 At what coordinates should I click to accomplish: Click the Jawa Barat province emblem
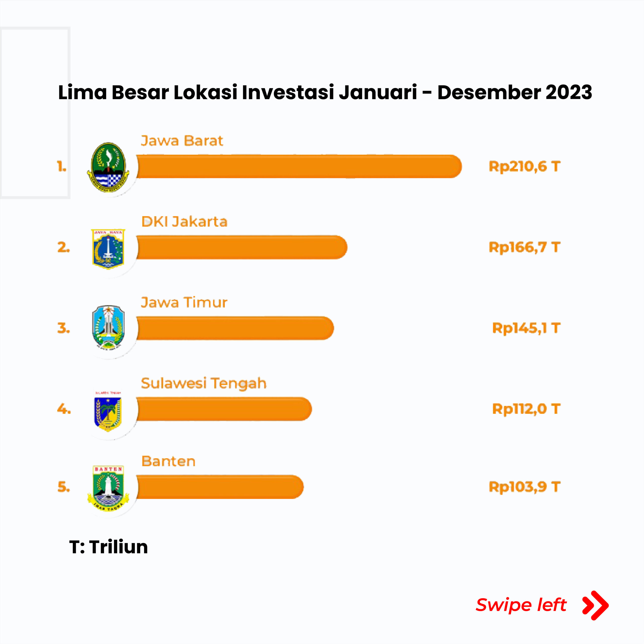(108, 167)
